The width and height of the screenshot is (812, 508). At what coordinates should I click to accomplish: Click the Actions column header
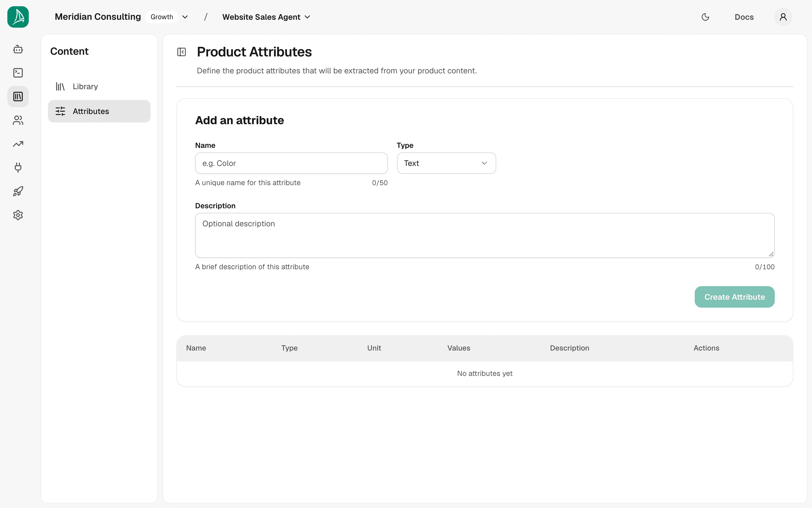(x=706, y=348)
